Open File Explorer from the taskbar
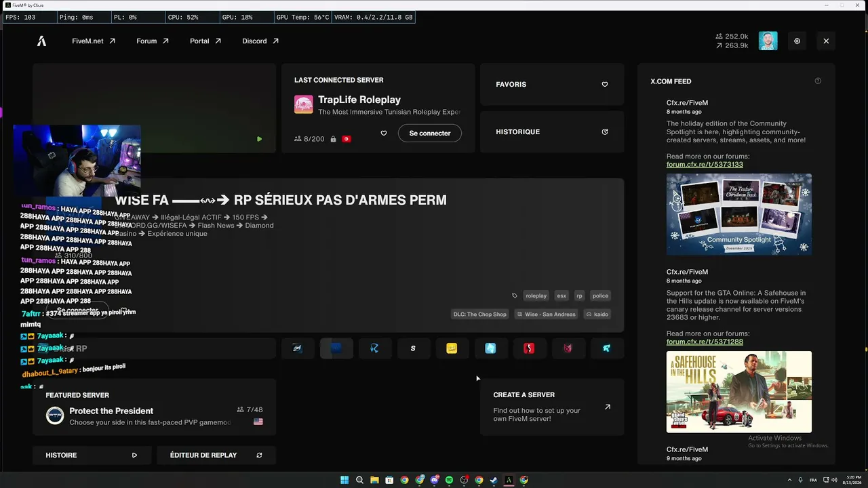868x488 pixels. pos(374,480)
